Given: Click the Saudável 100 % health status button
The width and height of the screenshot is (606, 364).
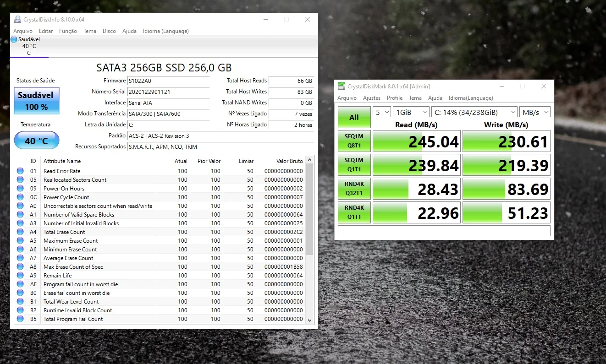Looking at the screenshot, I should coord(37,101).
